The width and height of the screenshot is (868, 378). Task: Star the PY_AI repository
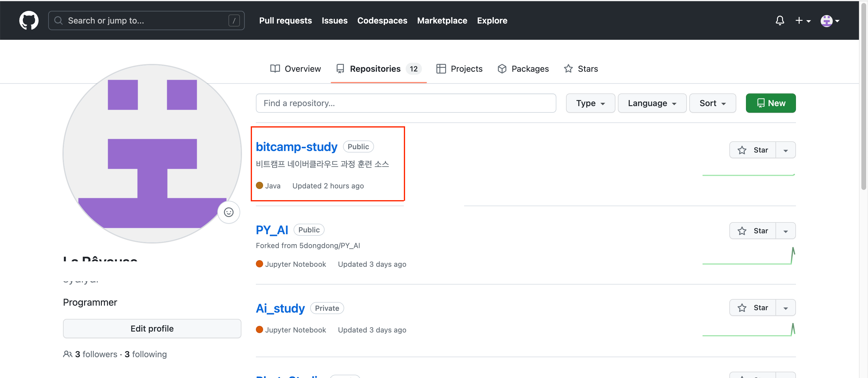coord(753,231)
